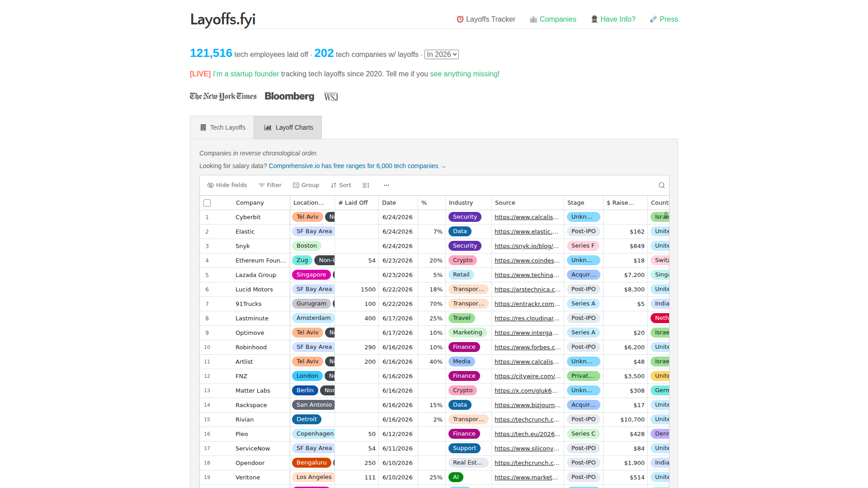Viewport: 868px width, 488px height.
Task: Click the Companies building icon in header
Action: [533, 19]
